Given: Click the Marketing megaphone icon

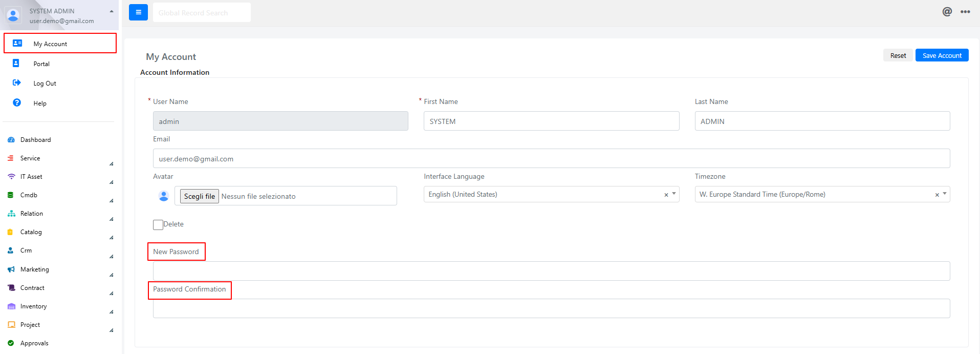Looking at the screenshot, I should 11,269.
